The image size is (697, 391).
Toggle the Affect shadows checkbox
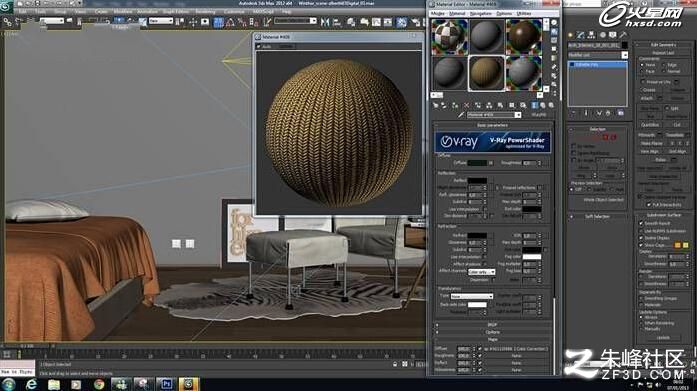(x=485, y=264)
